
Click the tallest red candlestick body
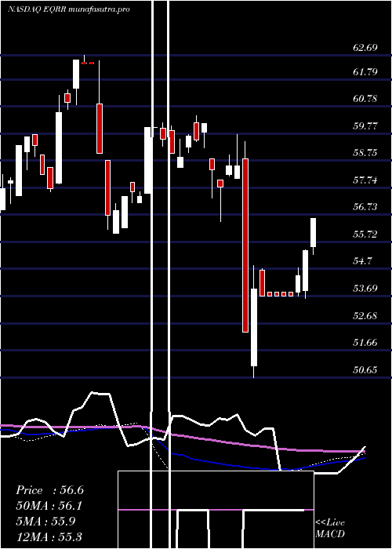coord(245,245)
